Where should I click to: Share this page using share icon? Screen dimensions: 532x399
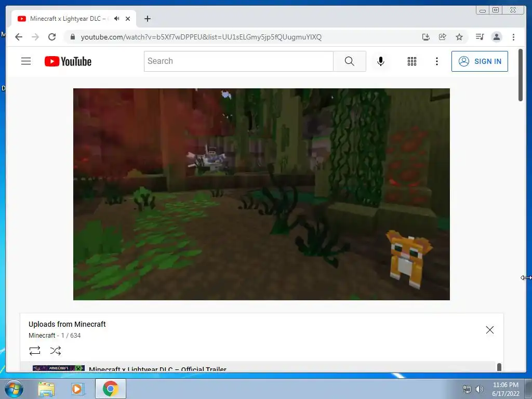point(443,37)
